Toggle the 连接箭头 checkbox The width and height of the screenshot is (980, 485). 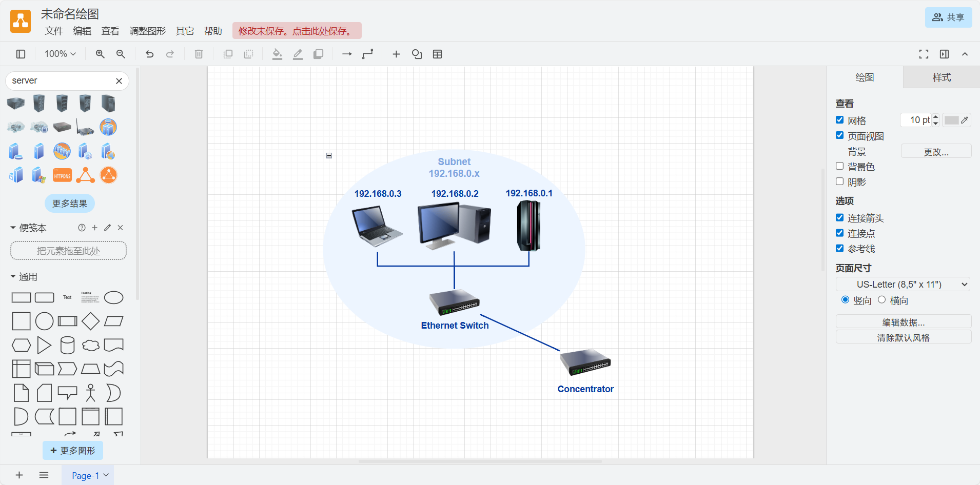tap(840, 218)
